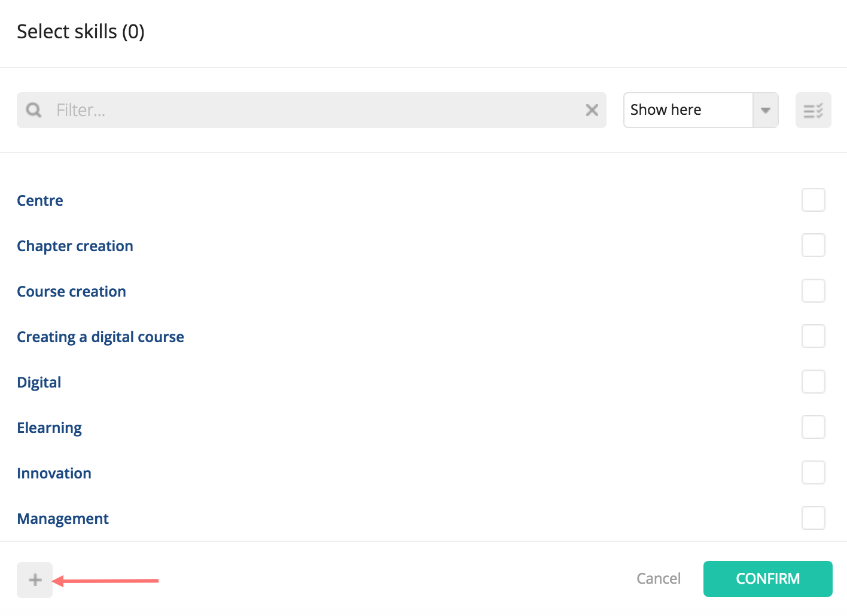Screen dimensions: 847x616
Task: Click the Show here combo box
Action: 688,110
